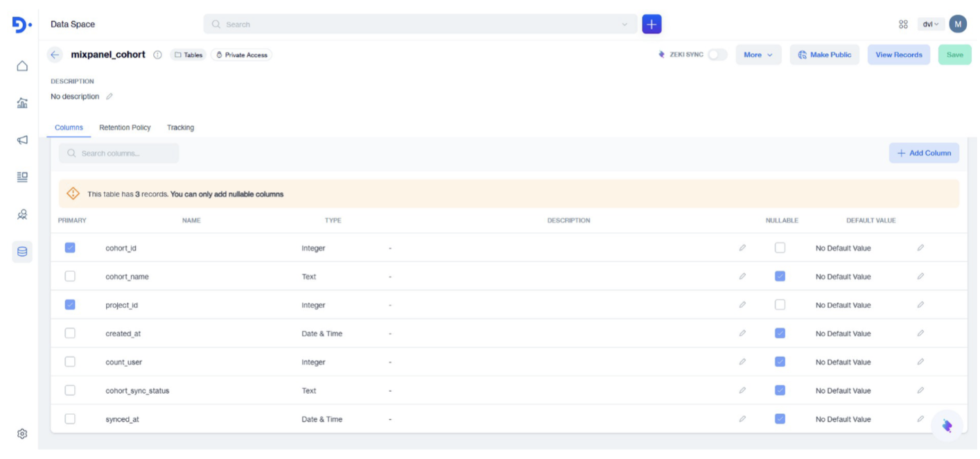Edit default value of synced_at

pyautogui.click(x=920, y=419)
